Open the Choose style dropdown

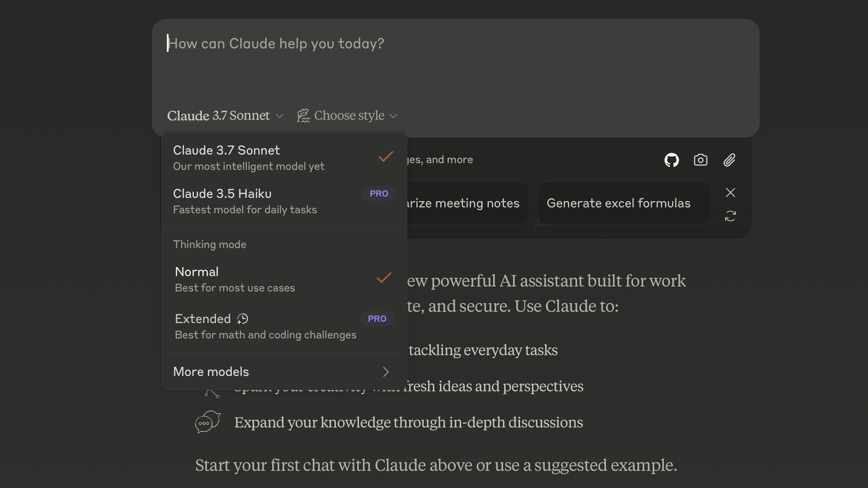[x=347, y=116]
